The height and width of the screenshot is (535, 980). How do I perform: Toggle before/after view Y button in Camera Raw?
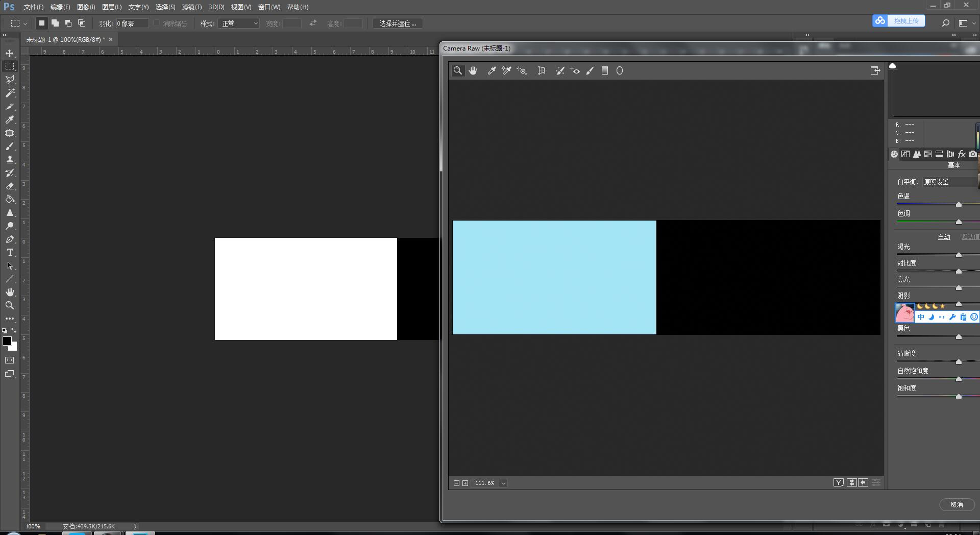click(x=839, y=482)
